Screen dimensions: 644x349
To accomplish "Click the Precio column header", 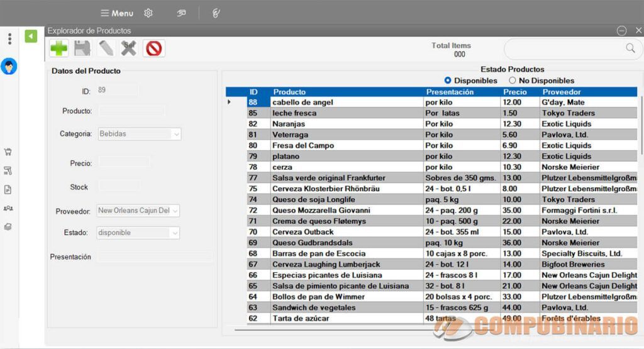I will tap(514, 92).
